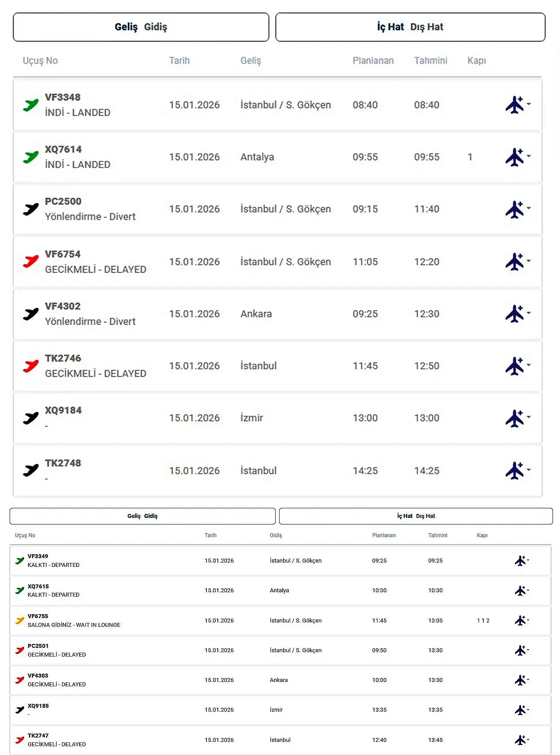Screen dimensions: 560x755
Task: Select İç Hat in the top toggle
Action: [390, 27]
